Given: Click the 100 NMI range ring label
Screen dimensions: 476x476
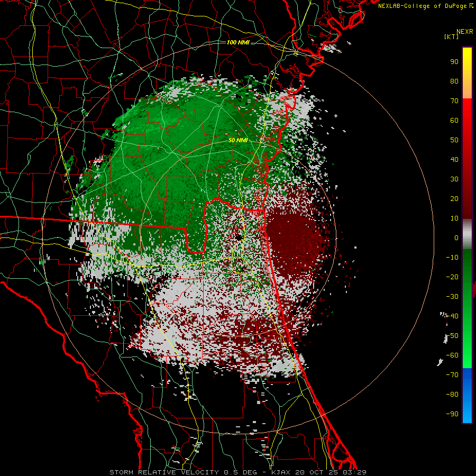Looking at the screenshot, I should click(x=238, y=42).
